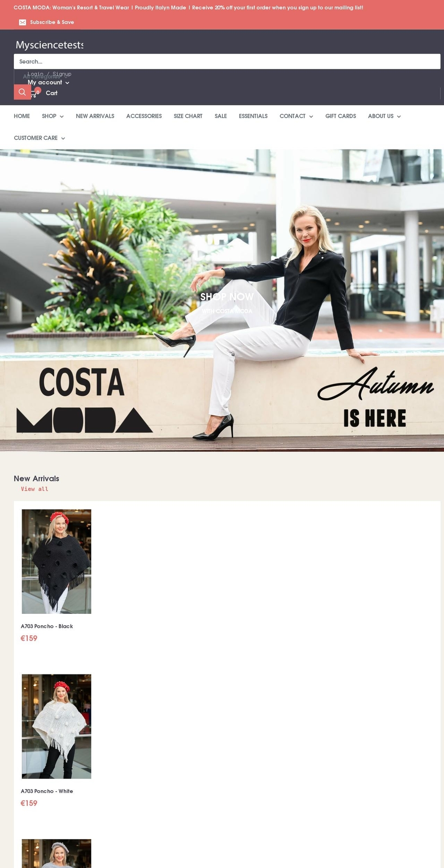
Task: Open the shopping cart icon
Action: click(34, 93)
